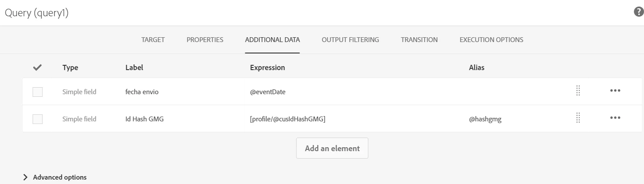Click the Add an element button

pos(332,148)
